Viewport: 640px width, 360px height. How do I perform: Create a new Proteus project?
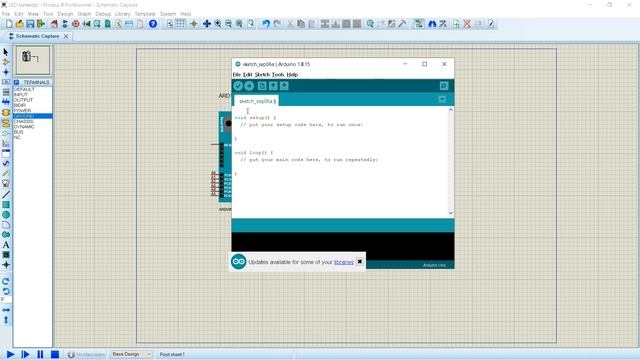[x=9, y=24]
